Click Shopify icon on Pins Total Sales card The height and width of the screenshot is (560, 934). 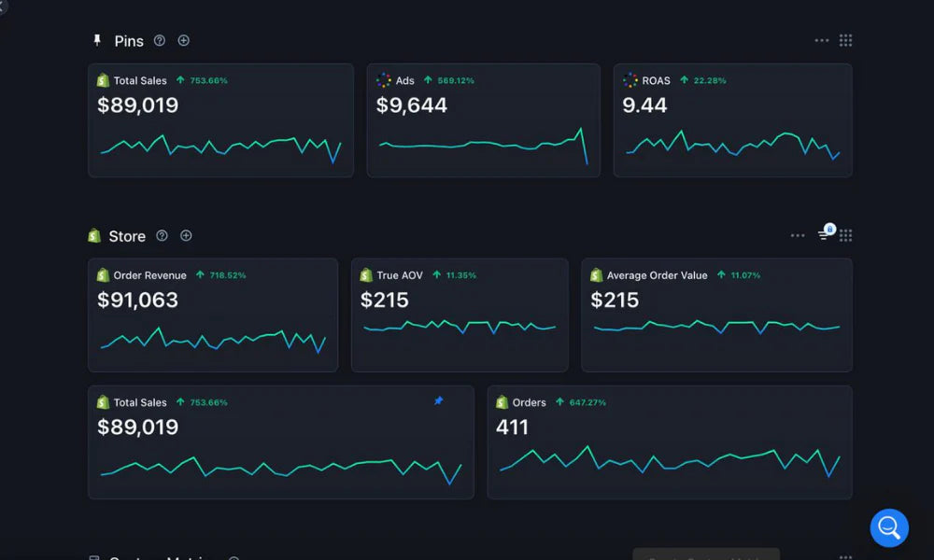103,80
